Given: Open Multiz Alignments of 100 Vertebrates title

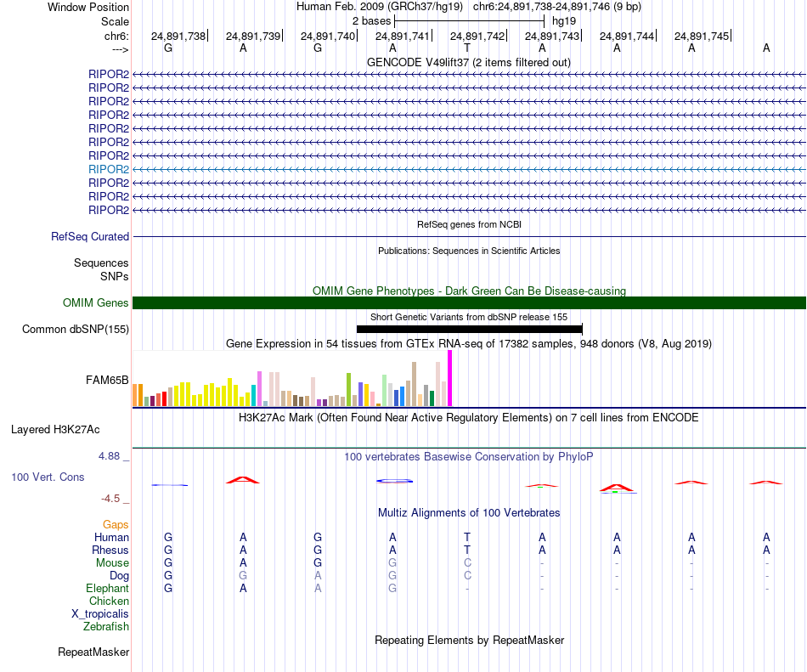Looking at the screenshot, I should pyautogui.click(x=469, y=513).
